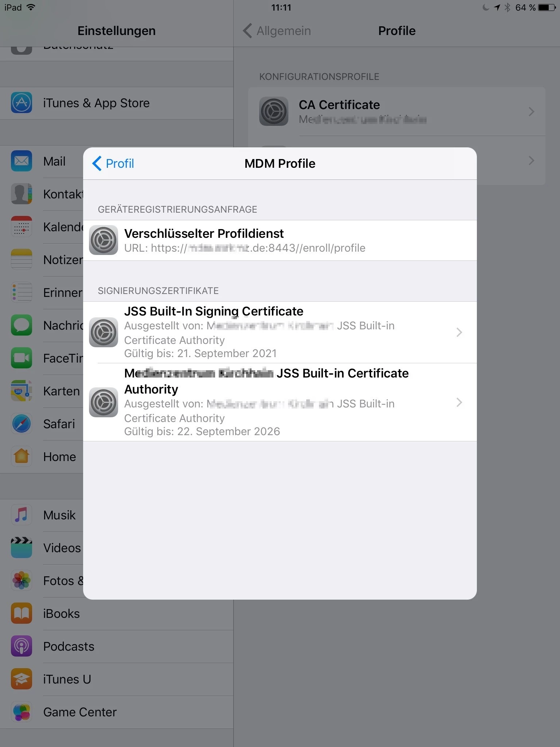Tap the Einstellungen header title
Image resolution: width=560 pixels, height=747 pixels.
pyautogui.click(x=117, y=31)
